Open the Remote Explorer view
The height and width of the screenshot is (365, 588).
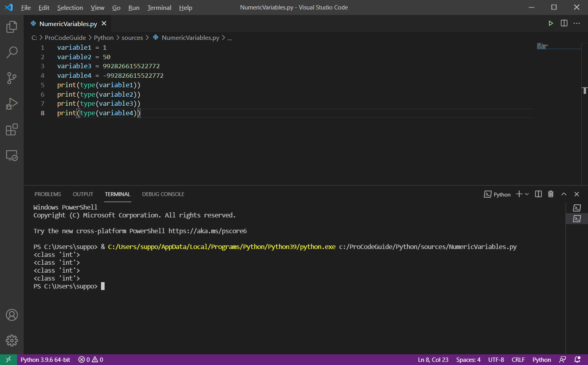12,155
